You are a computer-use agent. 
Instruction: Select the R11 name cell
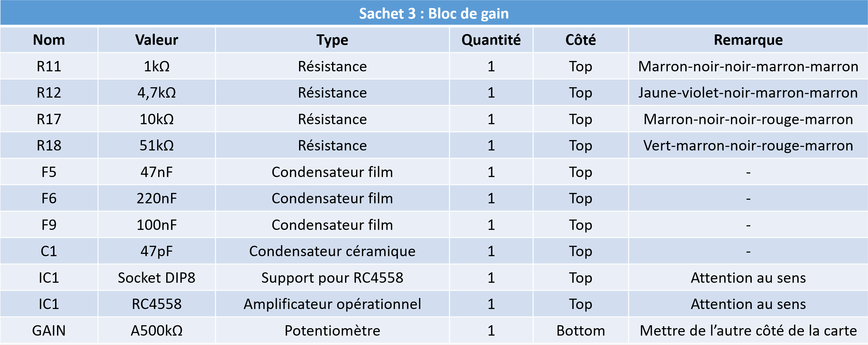49,66
